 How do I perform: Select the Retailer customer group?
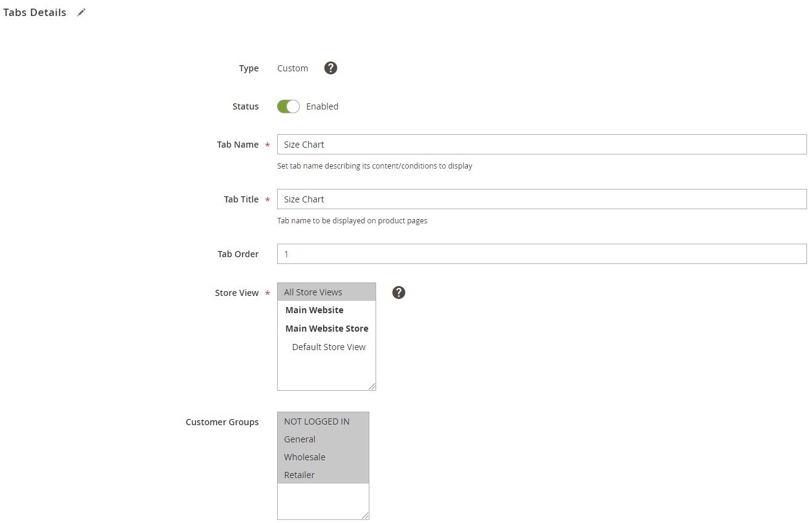323,475
